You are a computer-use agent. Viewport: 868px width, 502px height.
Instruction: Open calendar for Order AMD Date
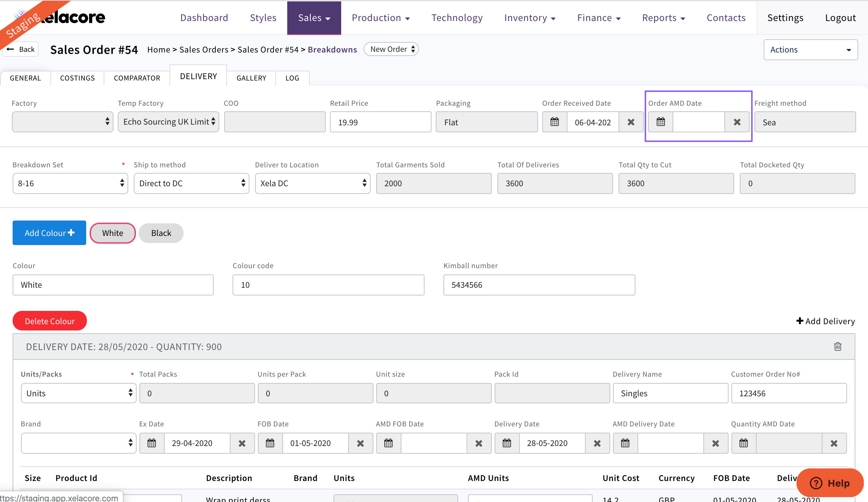tap(661, 122)
